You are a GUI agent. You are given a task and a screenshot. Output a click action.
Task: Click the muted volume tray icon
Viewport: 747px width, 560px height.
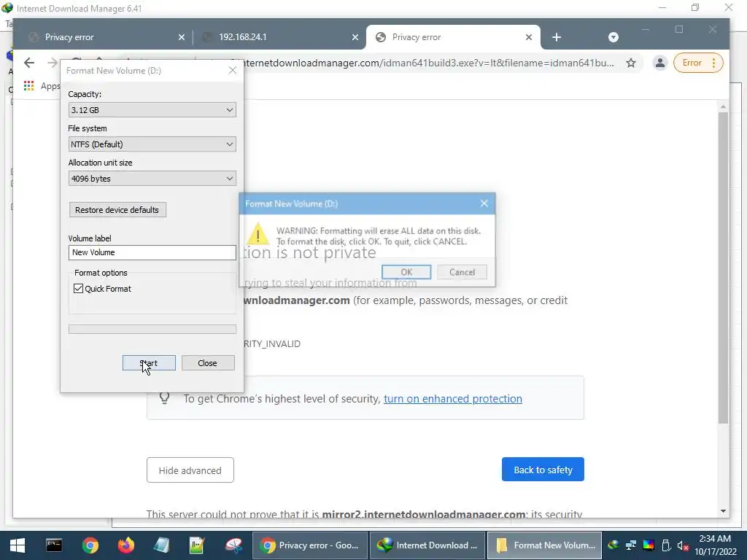pos(683,545)
